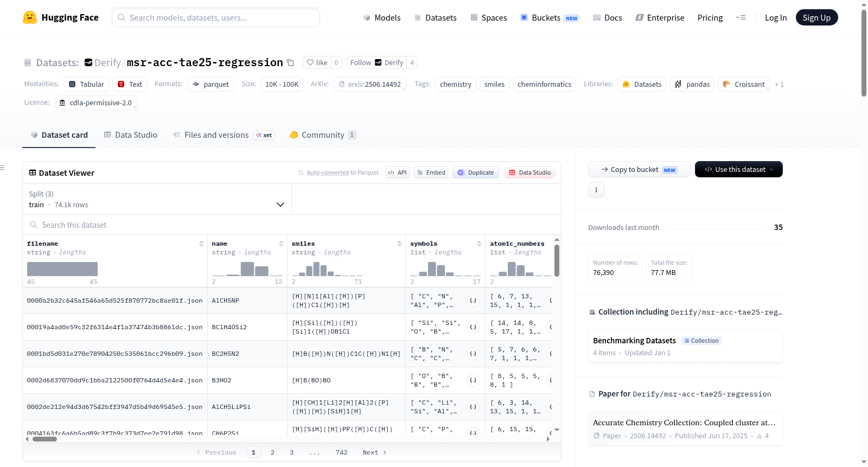Go to Models in navigation

382,17
